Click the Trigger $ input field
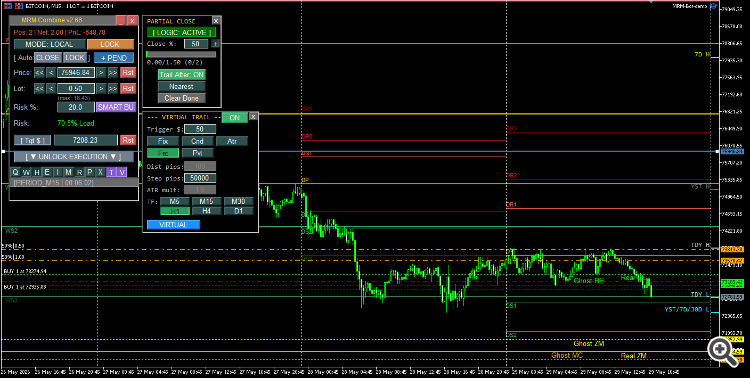 coord(200,129)
